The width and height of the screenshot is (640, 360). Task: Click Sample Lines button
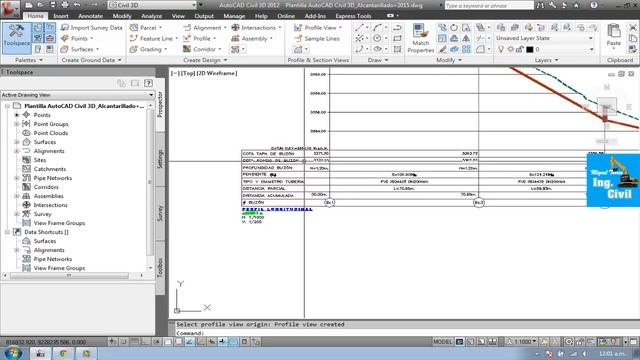tap(317, 38)
